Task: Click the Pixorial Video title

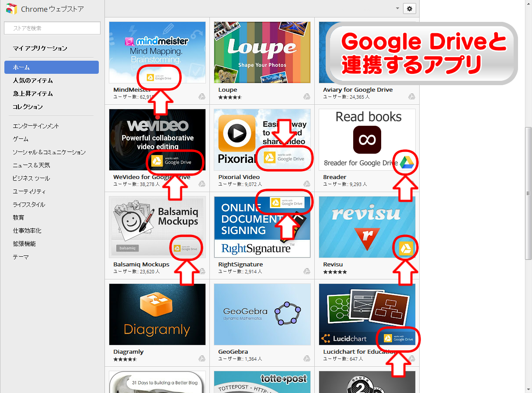Action: 239,177
